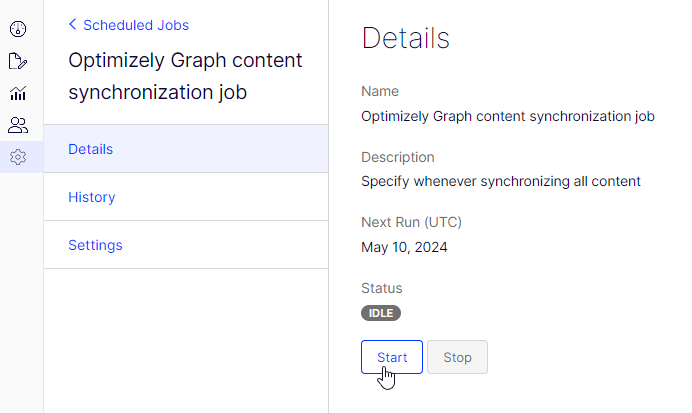
Task: Click the Status field label
Action: [x=381, y=288]
